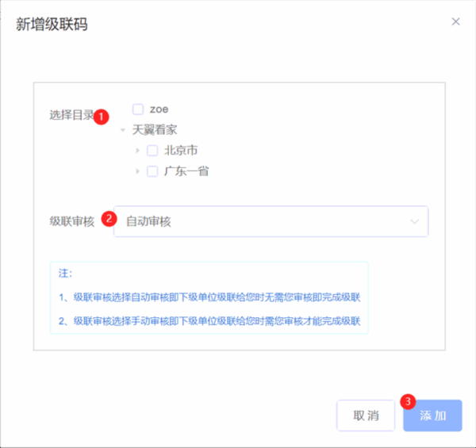The width and height of the screenshot is (476, 448).
Task: Click the 取消 button
Action: [366, 415]
